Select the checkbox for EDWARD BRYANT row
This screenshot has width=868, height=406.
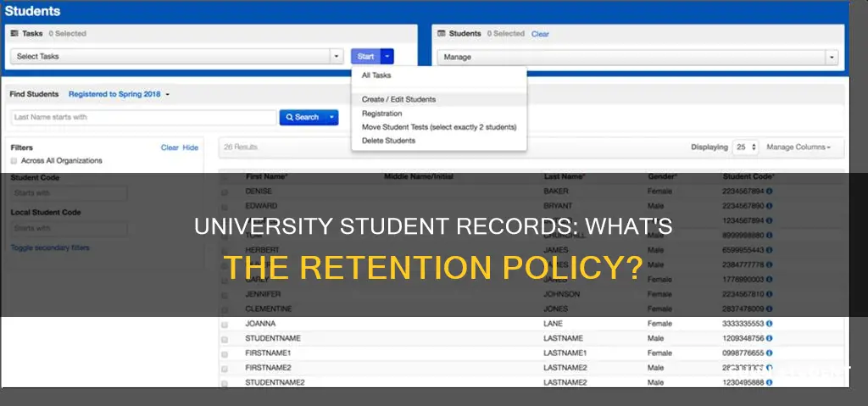(225, 207)
